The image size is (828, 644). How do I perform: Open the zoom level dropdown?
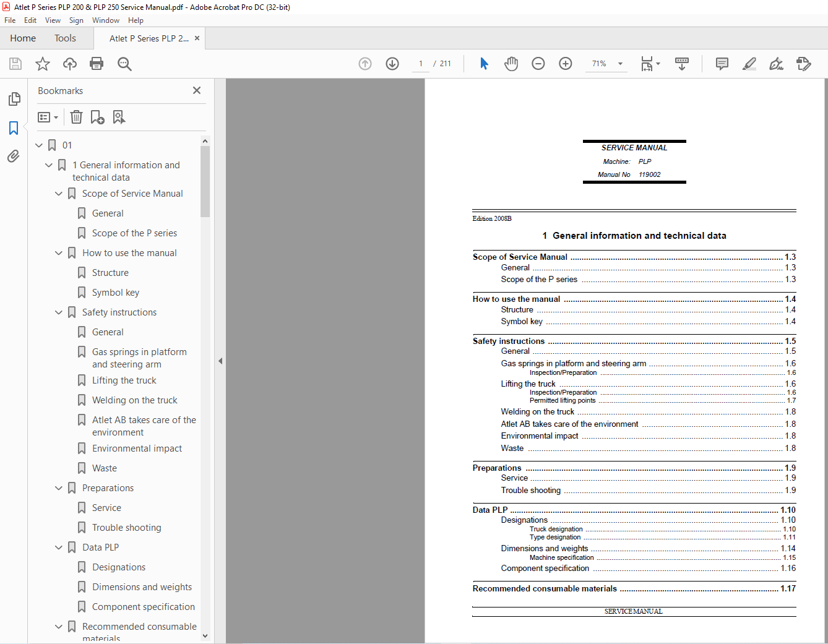[620, 64]
